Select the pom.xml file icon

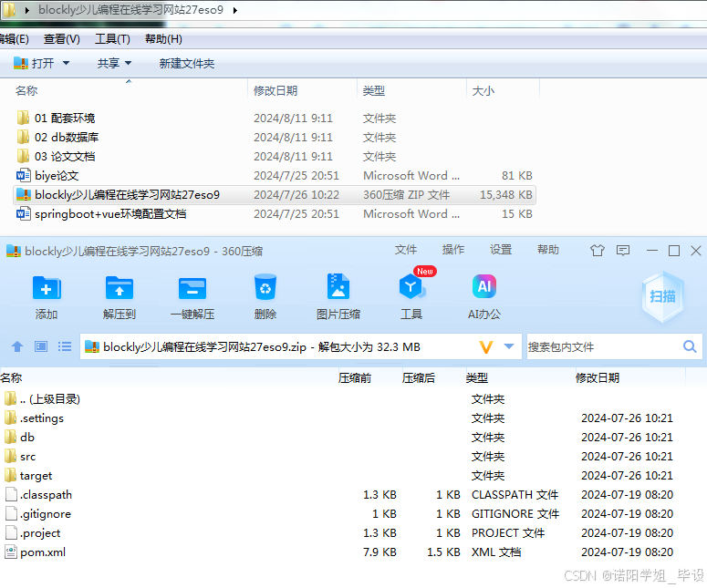[x=11, y=552]
